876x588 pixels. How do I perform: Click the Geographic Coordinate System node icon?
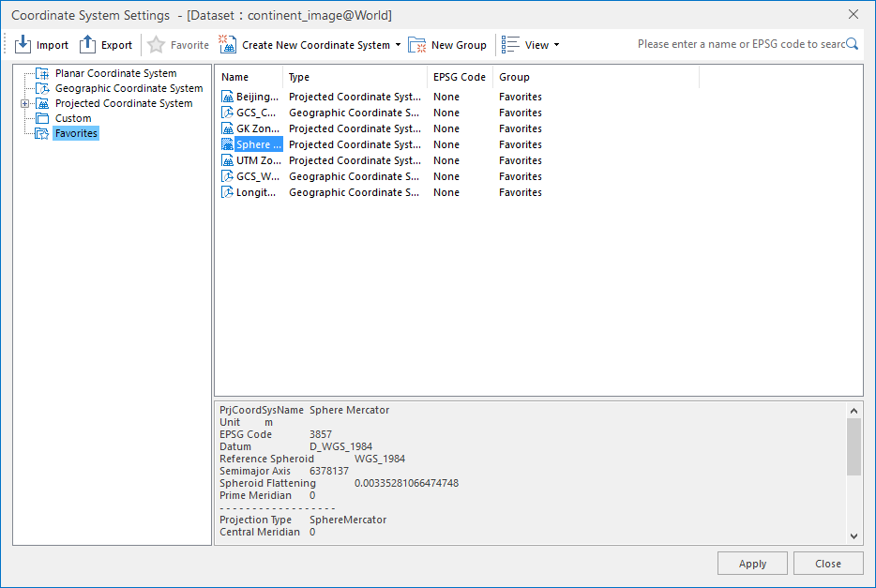[x=42, y=88]
